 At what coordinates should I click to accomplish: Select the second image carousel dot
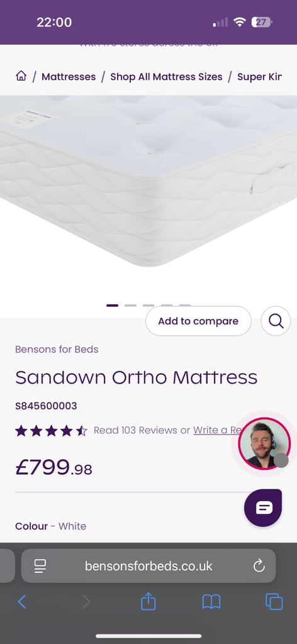point(130,305)
